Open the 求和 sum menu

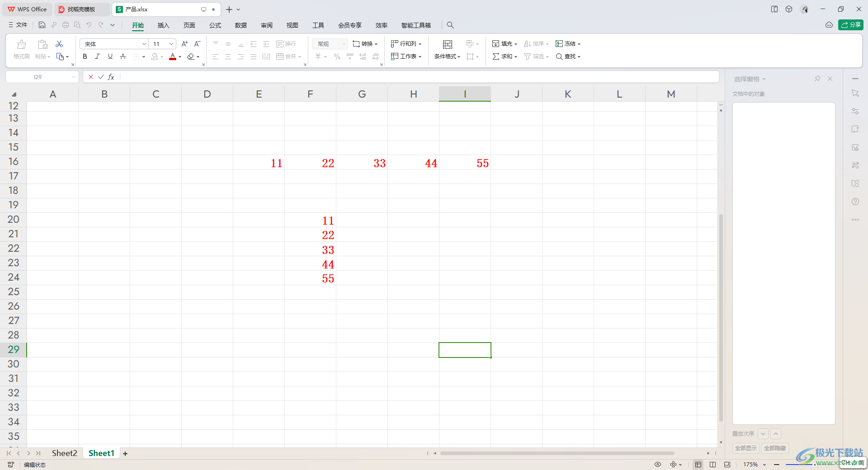click(x=505, y=56)
